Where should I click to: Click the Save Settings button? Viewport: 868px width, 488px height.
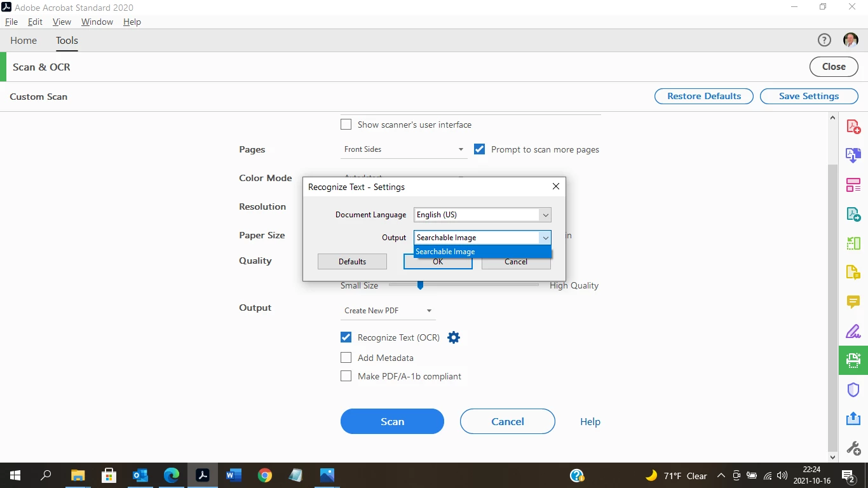click(809, 96)
